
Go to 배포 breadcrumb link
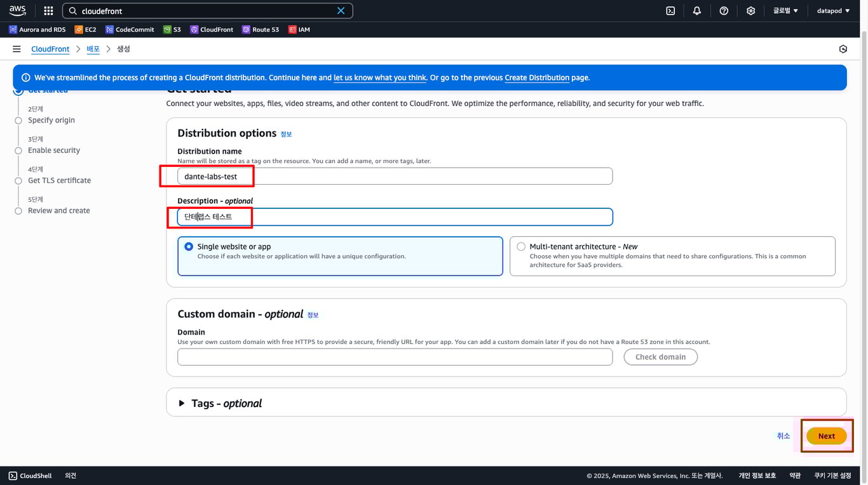pyautogui.click(x=93, y=49)
